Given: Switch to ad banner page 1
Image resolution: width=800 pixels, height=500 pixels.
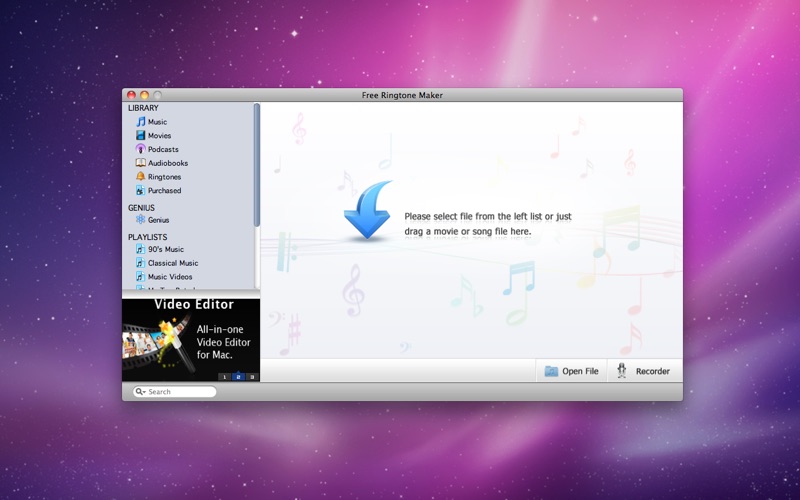Looking at the screenshot, I should coord(225,377).
